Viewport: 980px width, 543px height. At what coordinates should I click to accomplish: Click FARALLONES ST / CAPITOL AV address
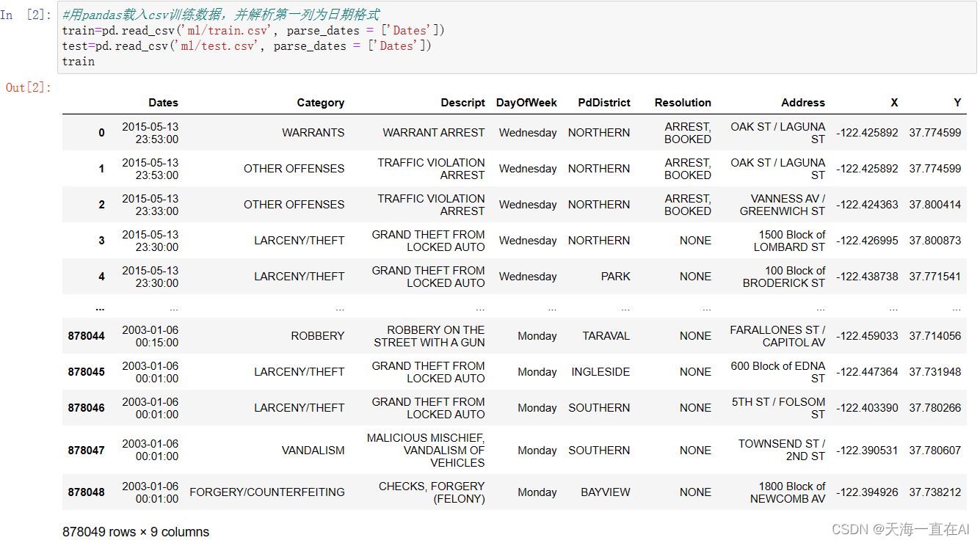pos(777,336)
